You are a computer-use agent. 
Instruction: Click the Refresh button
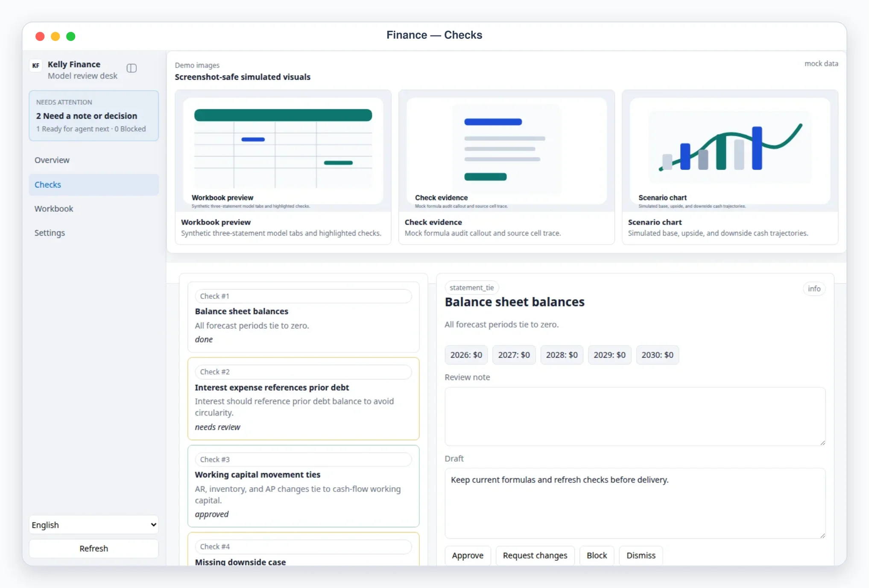(x=94, y=548)
